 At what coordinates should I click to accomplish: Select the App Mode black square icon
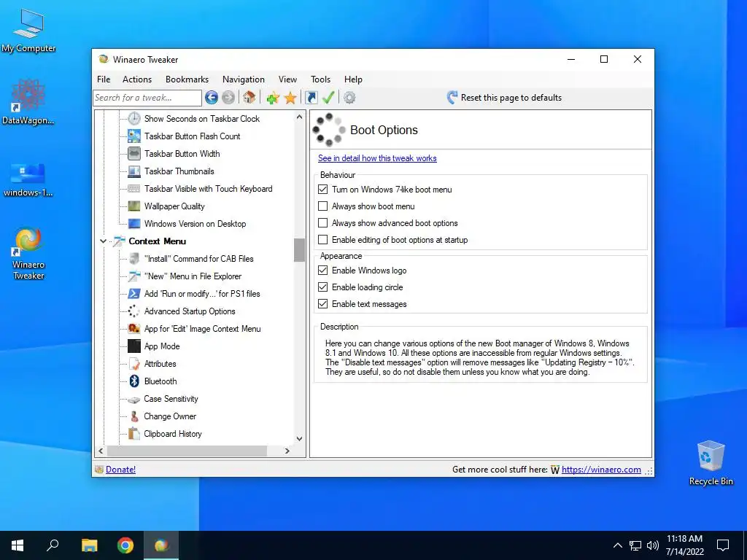click(x=134, y=346)
